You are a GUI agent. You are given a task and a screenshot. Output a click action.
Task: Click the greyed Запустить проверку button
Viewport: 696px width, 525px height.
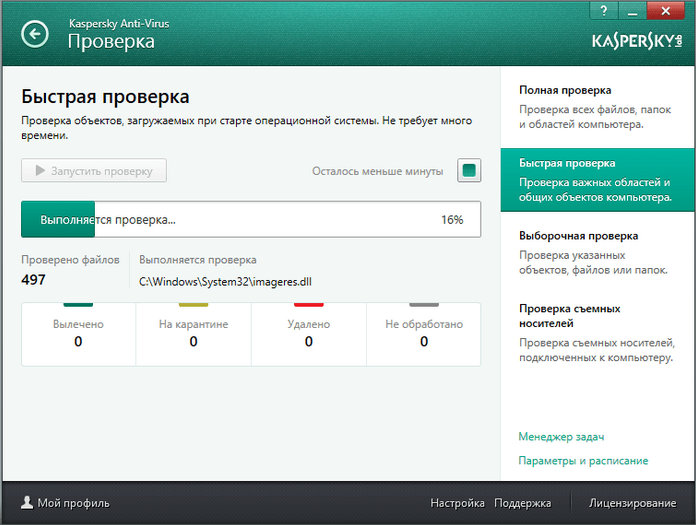click(94, 170)
